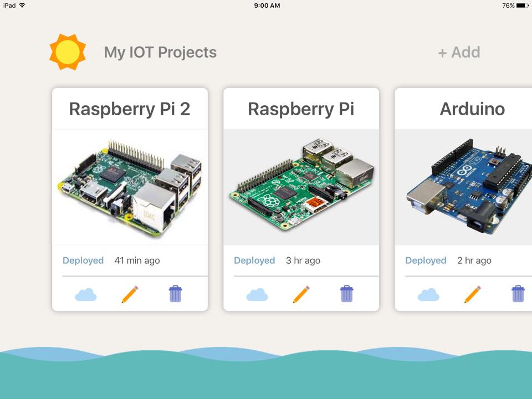532x399 pixels.
Task: Delete Arduino project with trash icon
Action: pyautogui.click(x=518, y=294)
